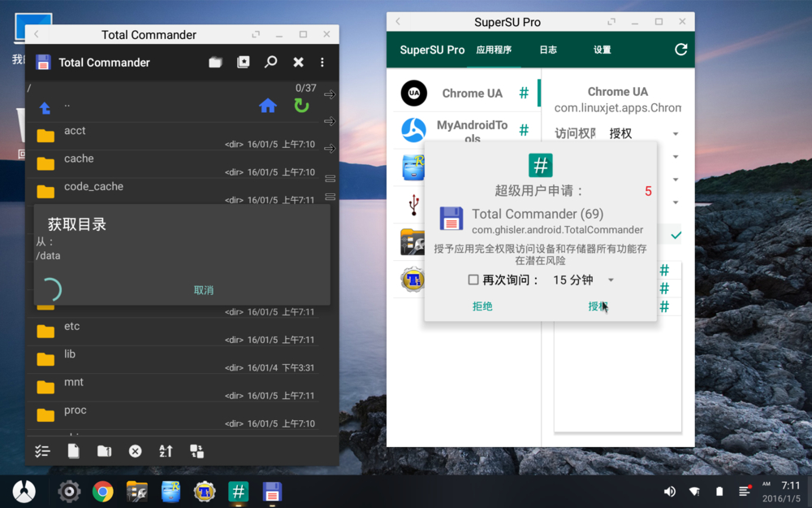Open notifications list icon in system tray
This screenshot has width=812, height=508.
(745, 490)
